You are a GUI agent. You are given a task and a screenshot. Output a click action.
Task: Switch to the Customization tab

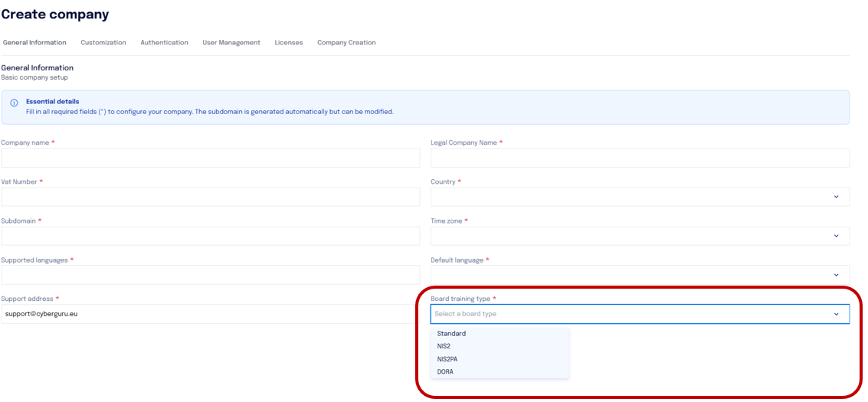pyautogui.click(x=103, y=43)
